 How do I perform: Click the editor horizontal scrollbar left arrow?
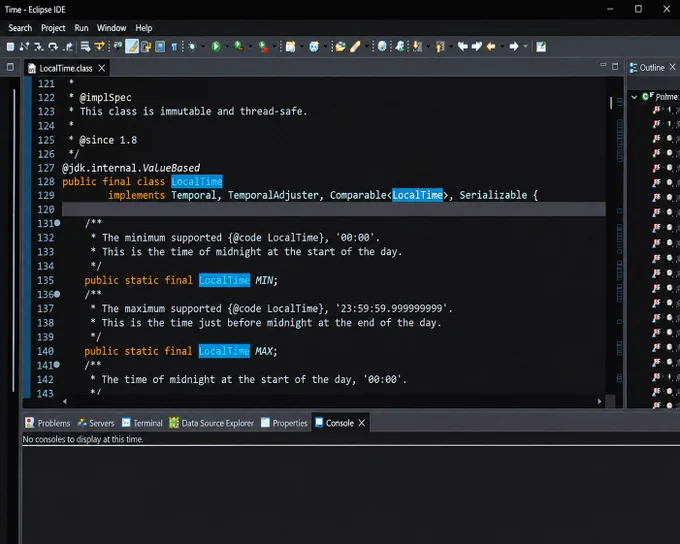pos(65,402)
